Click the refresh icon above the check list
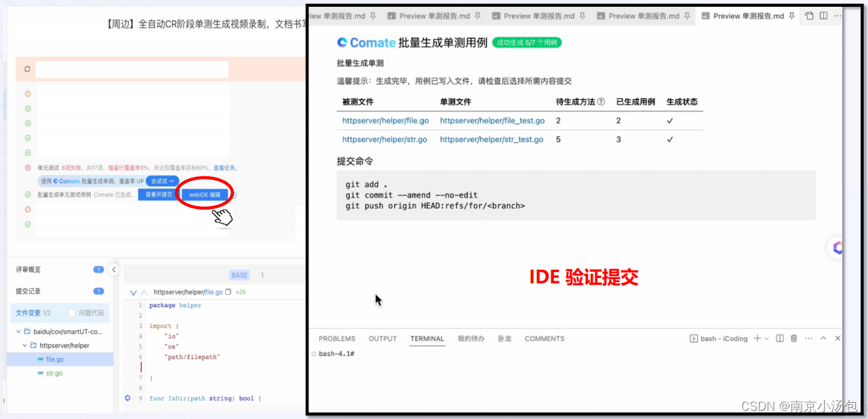The image size is (868, 419). click(x=27, y=69)
